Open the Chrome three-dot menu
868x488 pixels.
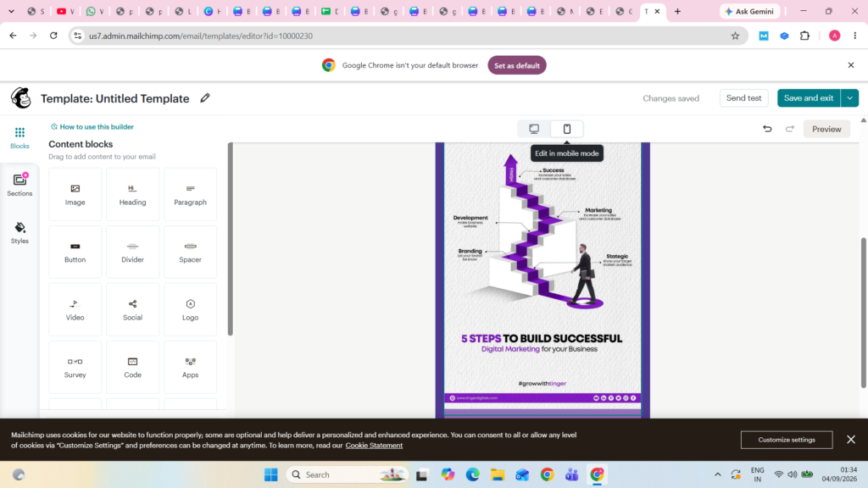tap(854, 36)
